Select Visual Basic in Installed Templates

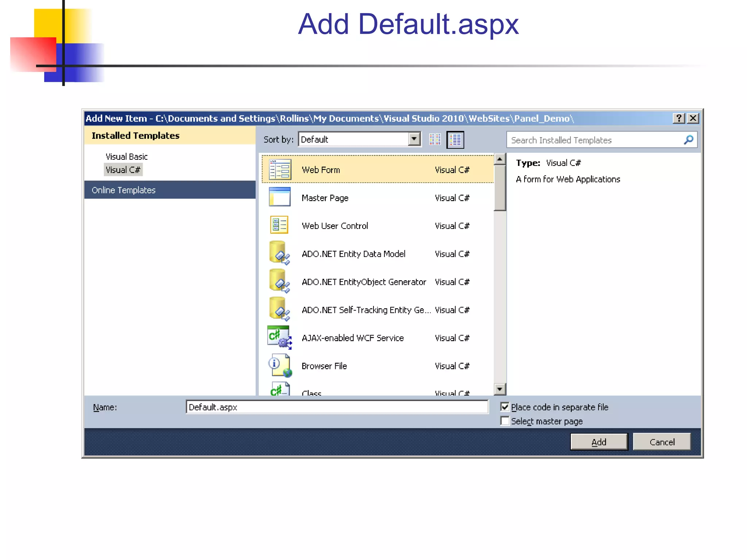click(x=127, y=156)
